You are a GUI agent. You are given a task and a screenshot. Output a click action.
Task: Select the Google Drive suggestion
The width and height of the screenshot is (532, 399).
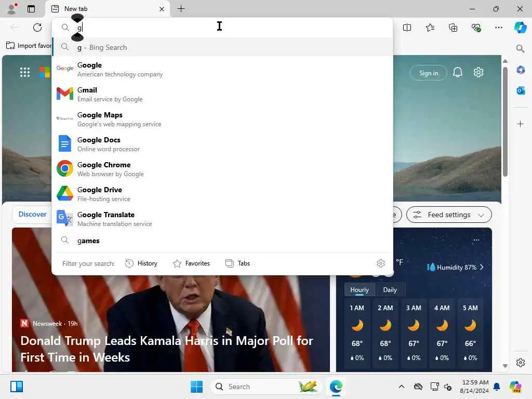point(222,194)
